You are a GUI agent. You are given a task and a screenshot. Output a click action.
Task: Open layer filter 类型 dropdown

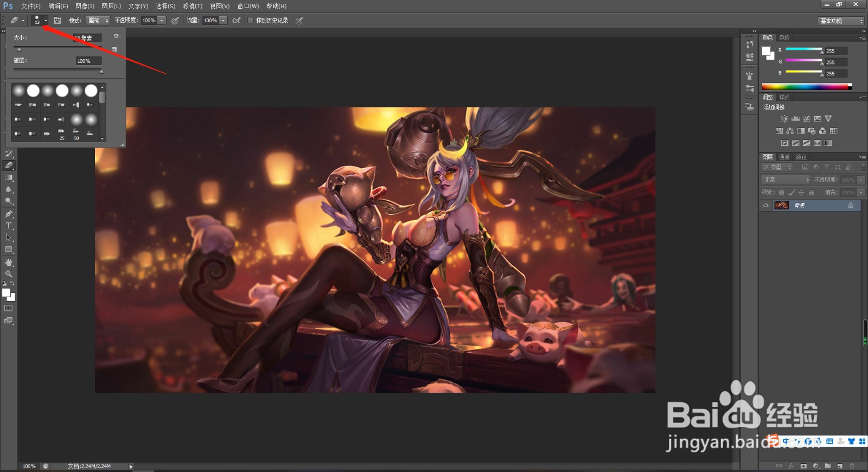[777, 167]
